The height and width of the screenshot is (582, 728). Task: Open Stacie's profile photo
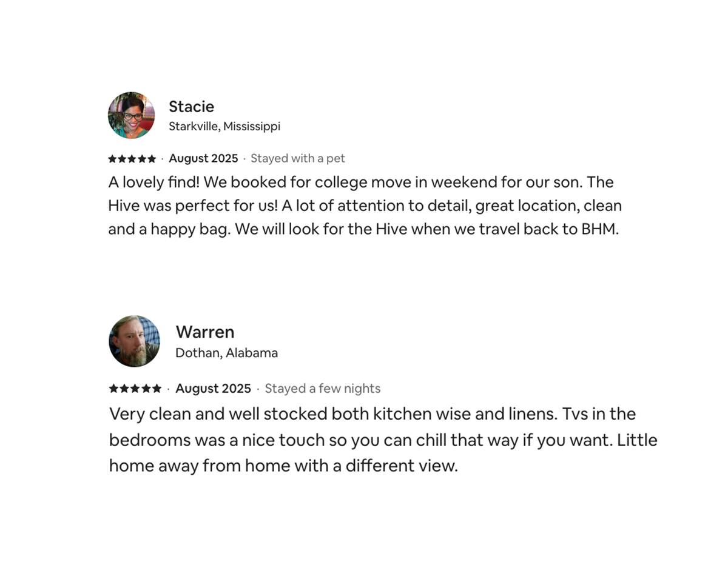coord(131,115)
